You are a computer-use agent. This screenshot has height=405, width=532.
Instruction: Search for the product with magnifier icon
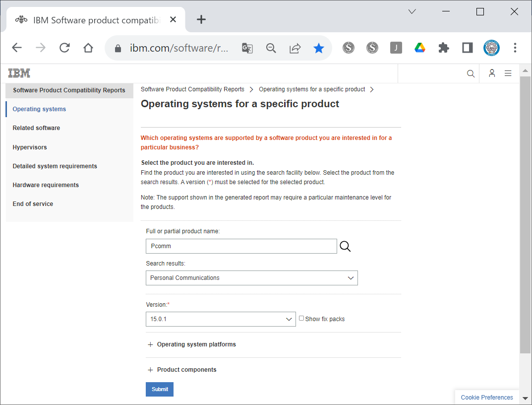[345, 246]
